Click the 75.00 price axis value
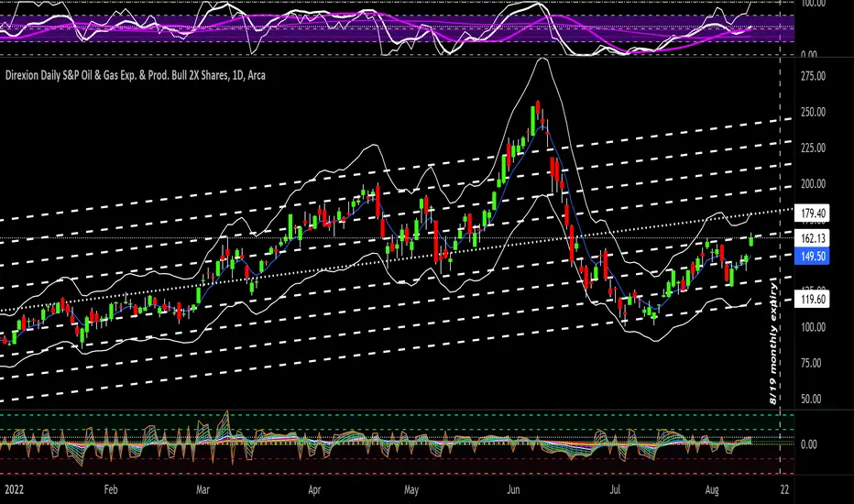The height and width of the screenshot is (504, 854). (811, 364)
